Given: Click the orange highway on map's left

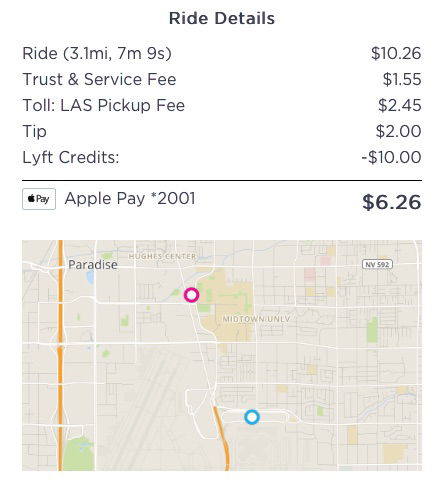Looking at the screenshot, I should [x=60, y=355].
